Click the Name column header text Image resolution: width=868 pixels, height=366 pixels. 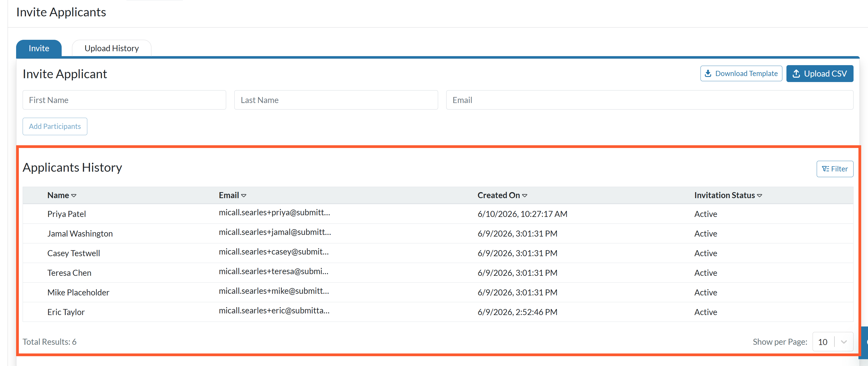[58, 195]
